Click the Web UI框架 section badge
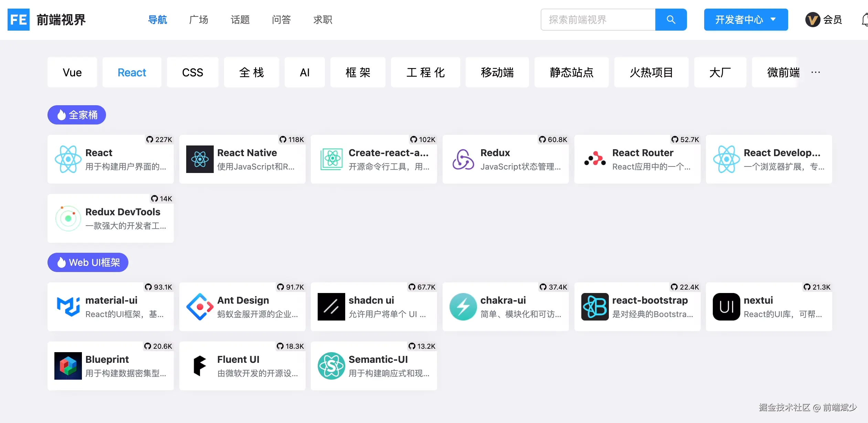Screen dimensions: 868x423 88,262
